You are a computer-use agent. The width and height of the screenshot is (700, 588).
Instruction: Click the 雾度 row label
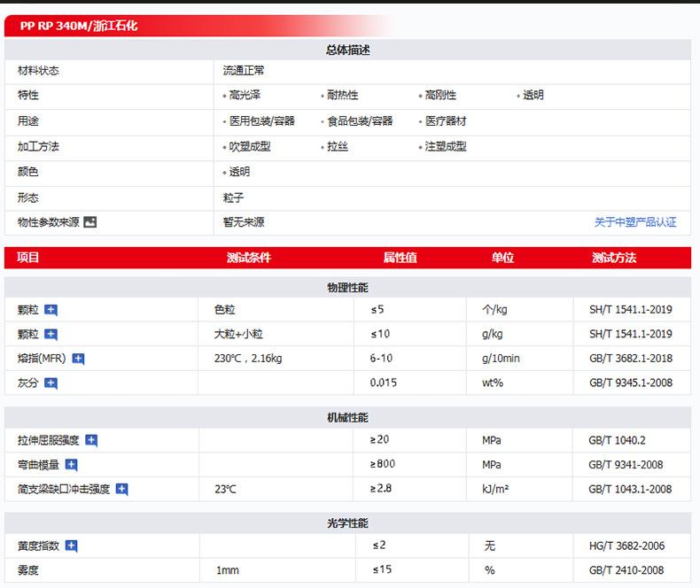pos(27,570)
